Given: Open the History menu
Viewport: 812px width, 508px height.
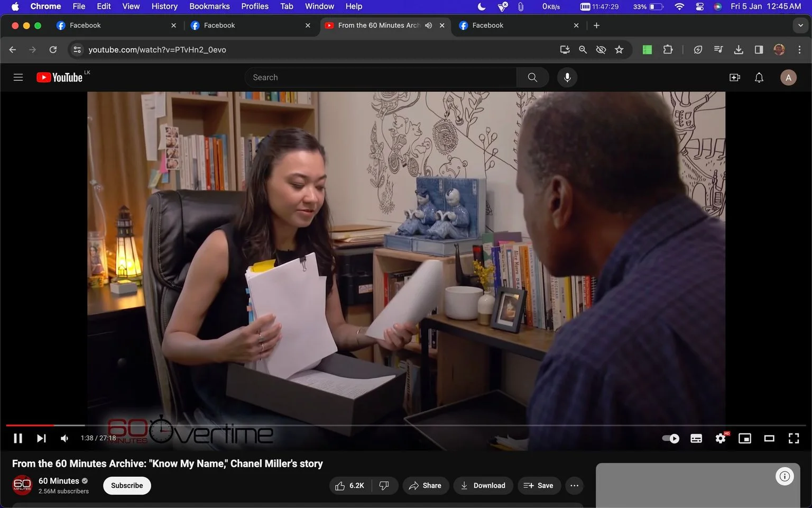Looking at the screenshot, I should point(164,6).
